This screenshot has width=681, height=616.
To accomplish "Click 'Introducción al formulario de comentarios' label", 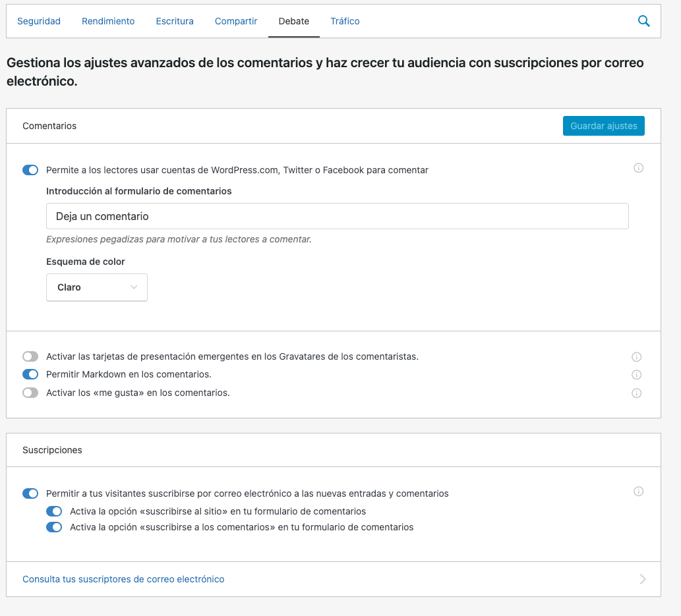I will (139, 191).
